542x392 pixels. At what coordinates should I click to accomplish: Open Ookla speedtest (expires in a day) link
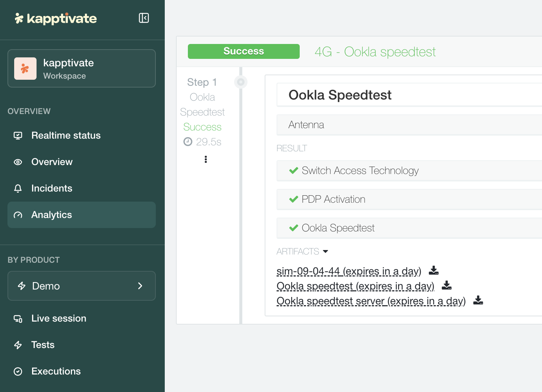tap(356, 286)
